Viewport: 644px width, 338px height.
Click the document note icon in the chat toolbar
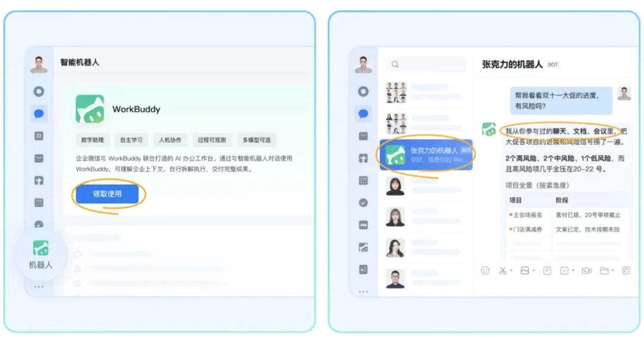(x=547, y=271)
